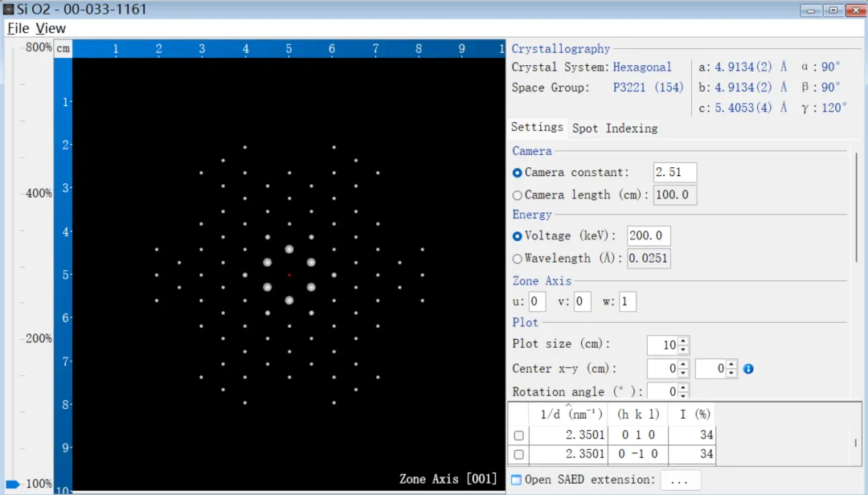Increase Rotation angle with up arrow
Image resolution: width=868 pixels, height=495 pixels.
pyautogui.click(x=683, y=387)
